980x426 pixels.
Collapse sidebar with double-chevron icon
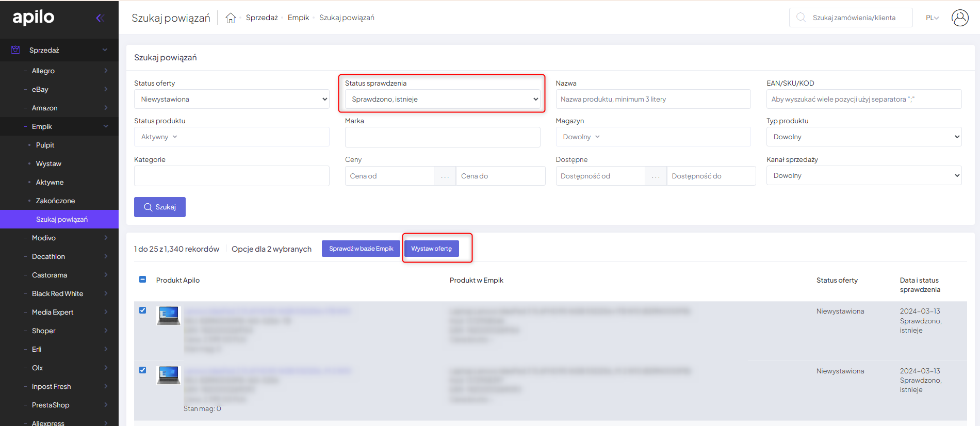click(x=100, y=18)
